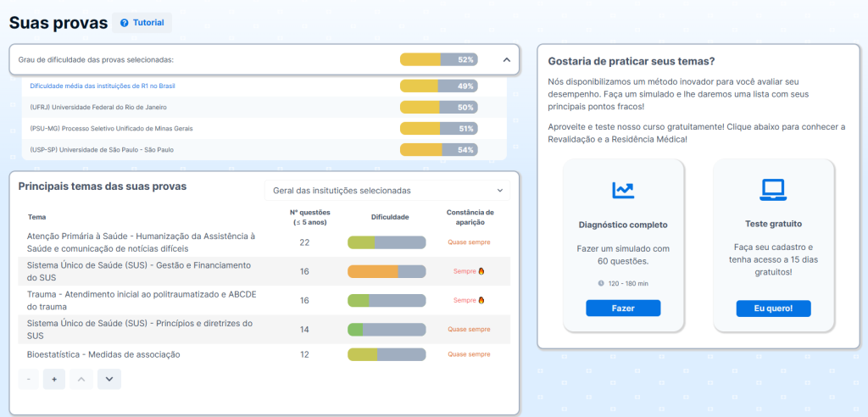Select the Bioestatística - Medidas de associação theme
This screenshot has width=868, height=417.
[x=103, y=354]
